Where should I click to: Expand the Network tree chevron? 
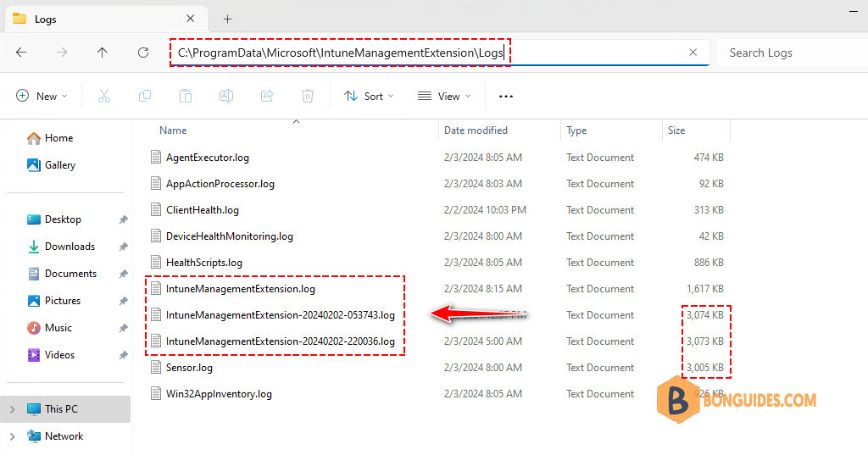(x=12, y=436)
